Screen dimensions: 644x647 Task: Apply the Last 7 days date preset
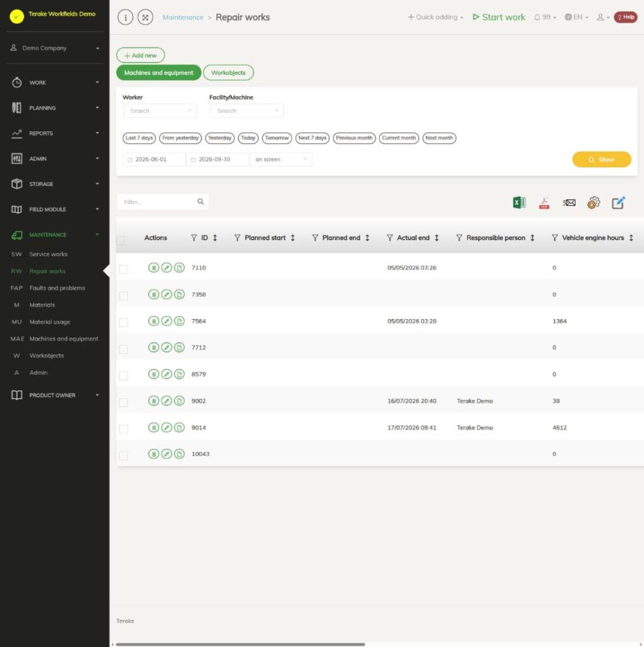[x=139, y=138]
